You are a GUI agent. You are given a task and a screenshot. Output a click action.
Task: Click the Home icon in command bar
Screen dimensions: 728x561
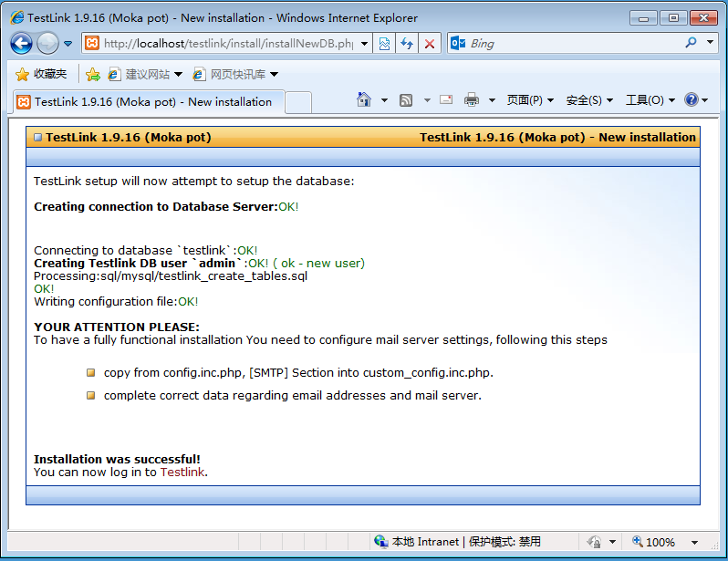[364, 99]
